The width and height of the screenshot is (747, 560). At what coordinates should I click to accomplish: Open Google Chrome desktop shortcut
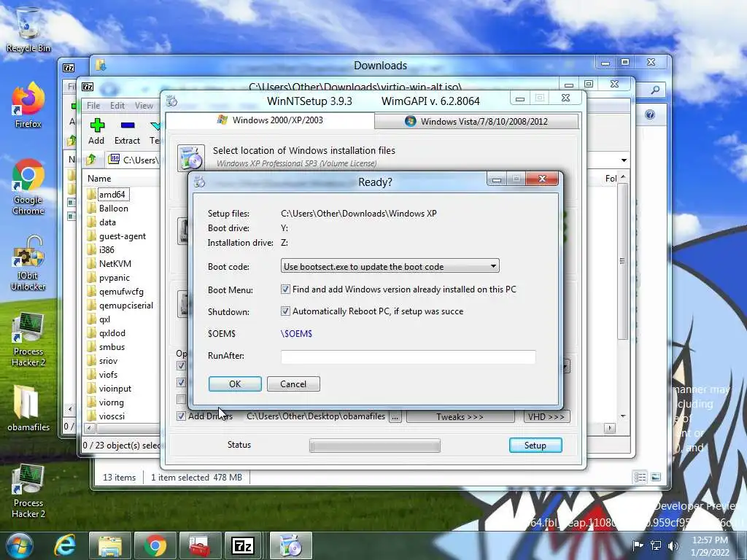(x=28, y=187)
